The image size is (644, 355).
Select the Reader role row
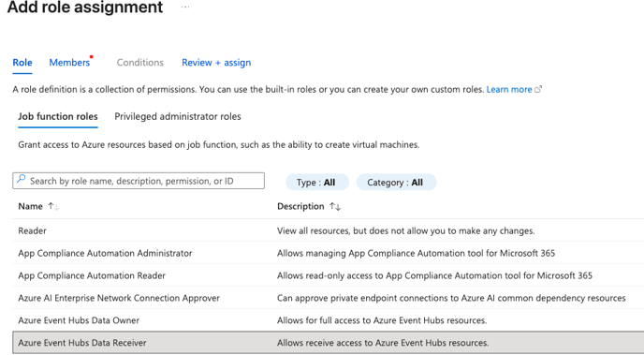tap(329, 230)
